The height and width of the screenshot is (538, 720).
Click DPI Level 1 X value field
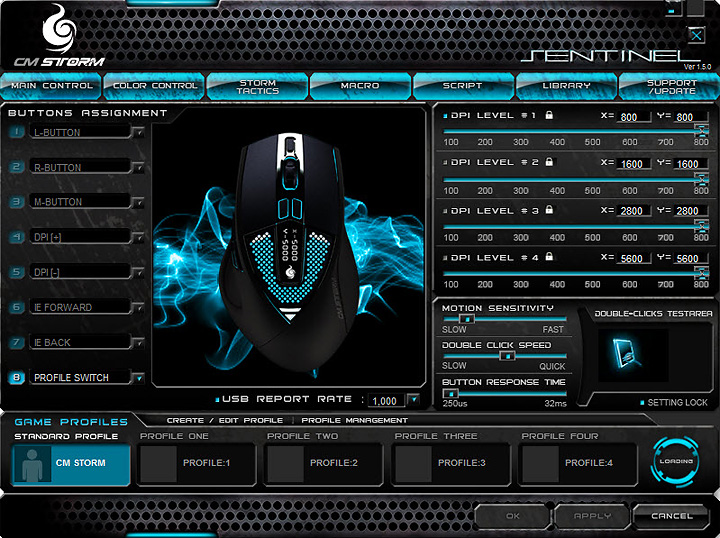633,117
